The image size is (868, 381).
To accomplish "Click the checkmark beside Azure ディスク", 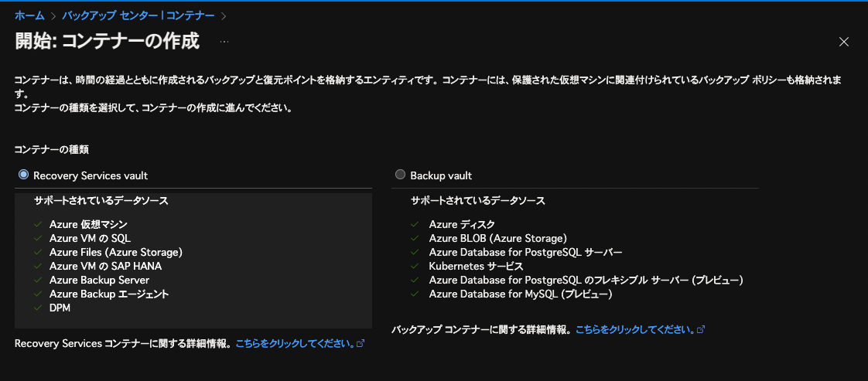I will pos(415,224).
